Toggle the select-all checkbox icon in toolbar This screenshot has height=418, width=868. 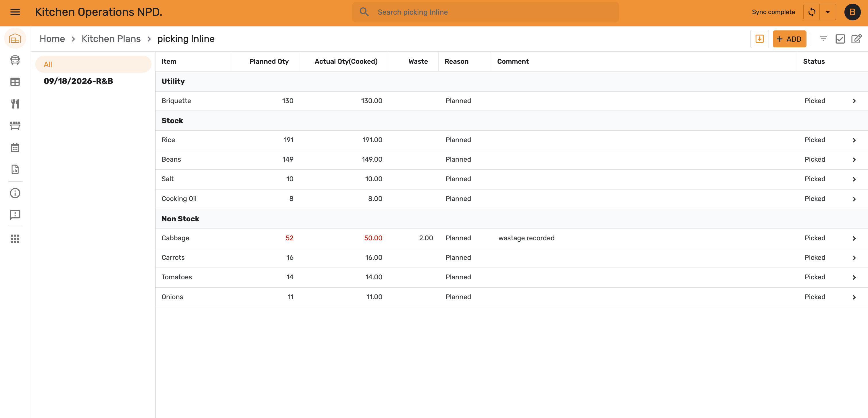(x=840, y=39)
